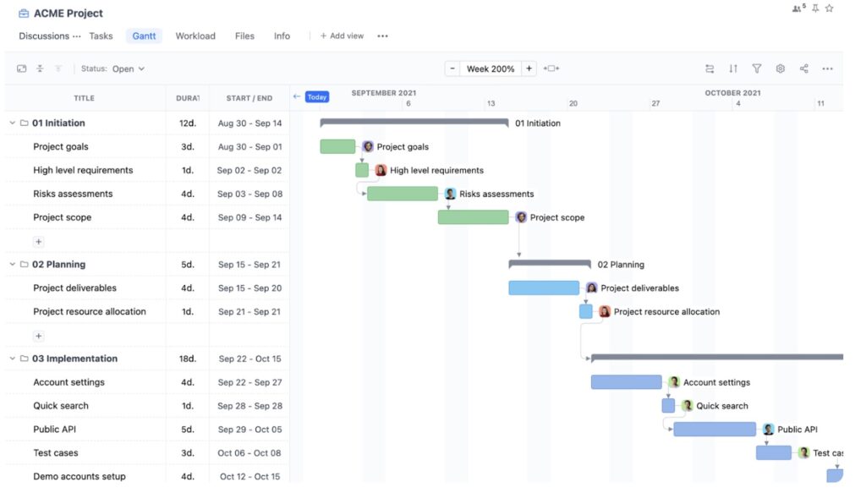
Task: Click avatar beside Account settings bar
Action: [674, 382]
